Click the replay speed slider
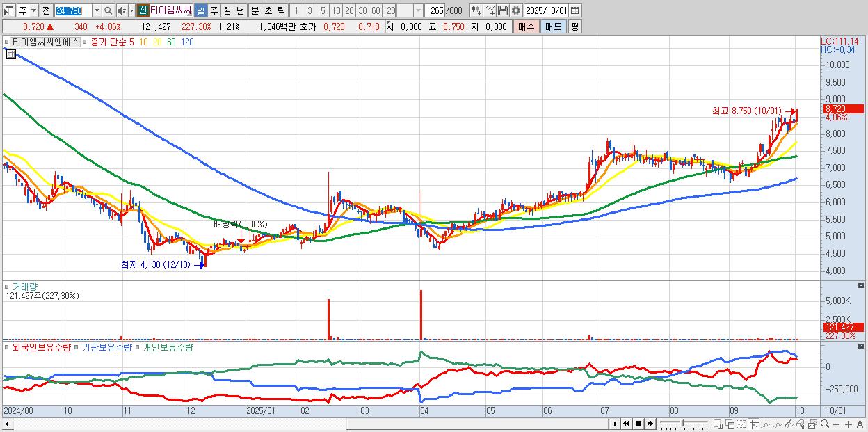This screenshot has height=432, width=868. pos(684,424)
